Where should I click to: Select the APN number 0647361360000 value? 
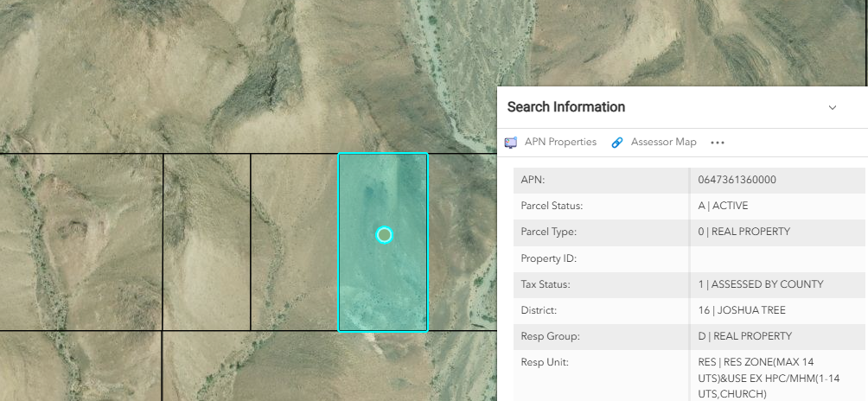[x=737, y=181]
